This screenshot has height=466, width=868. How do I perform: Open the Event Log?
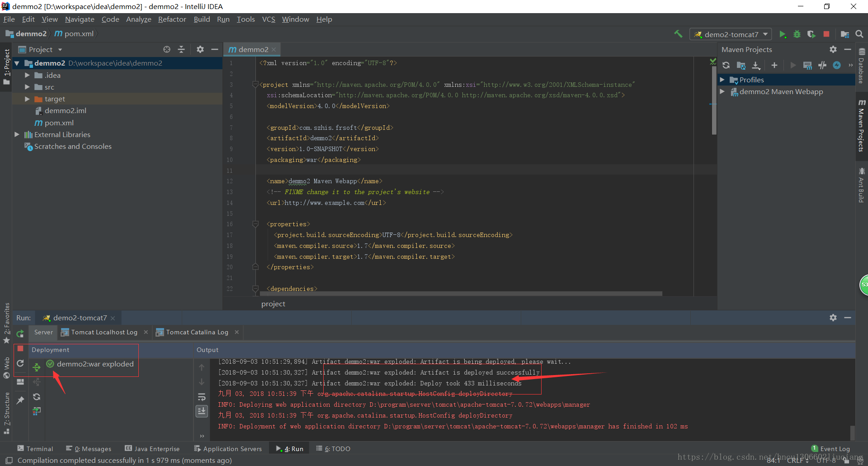pyautogui.click(x=830, y=448)
